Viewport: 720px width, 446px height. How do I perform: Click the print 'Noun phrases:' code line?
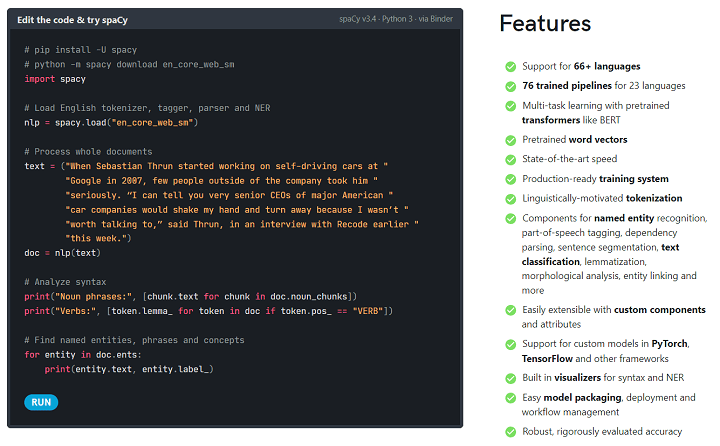click(x=191, y=297)
